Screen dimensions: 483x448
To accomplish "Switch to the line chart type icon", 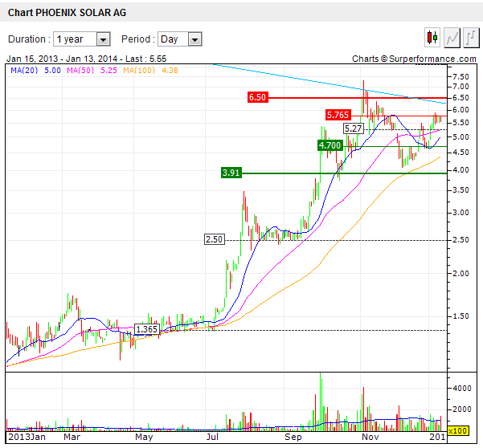I will tap(452, 38).
